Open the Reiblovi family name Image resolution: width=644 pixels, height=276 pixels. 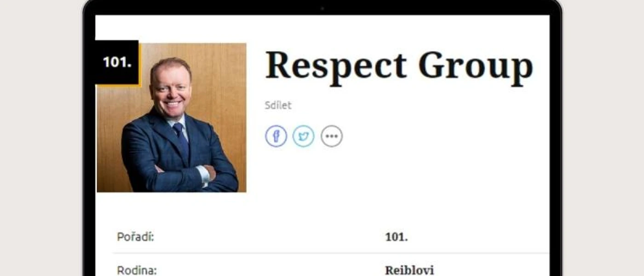point(409,270)
